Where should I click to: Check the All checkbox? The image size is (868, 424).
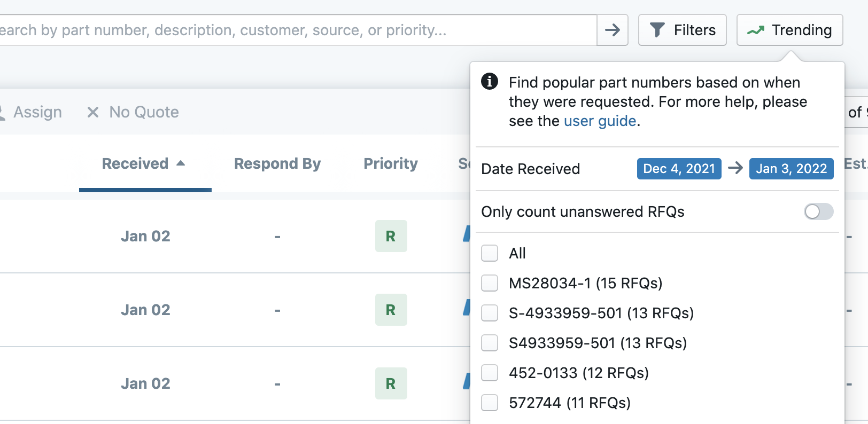pyautogui.click(x=490, y=253)
